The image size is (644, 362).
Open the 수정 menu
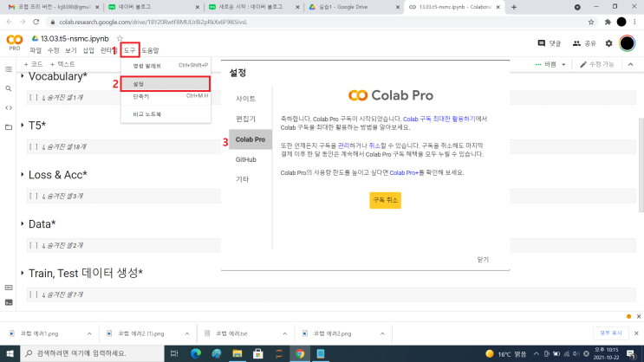click(x=54, y=50)
